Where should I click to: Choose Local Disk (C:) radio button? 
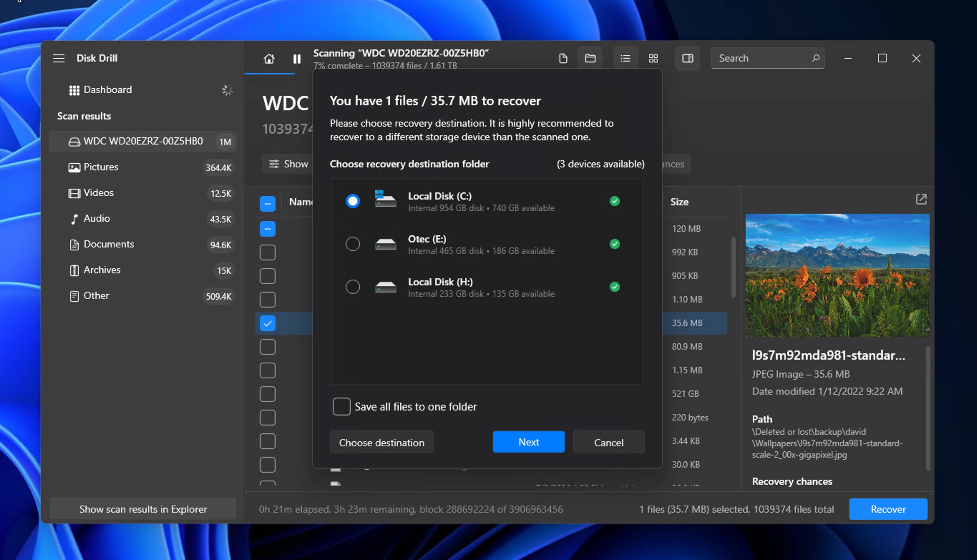[353, 201]
